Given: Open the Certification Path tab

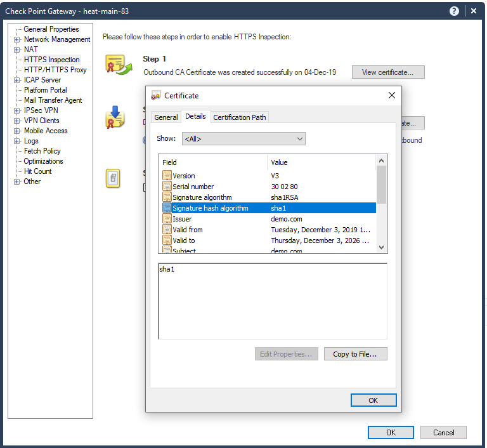Looking at the screenshot, I should click(240, 117).
